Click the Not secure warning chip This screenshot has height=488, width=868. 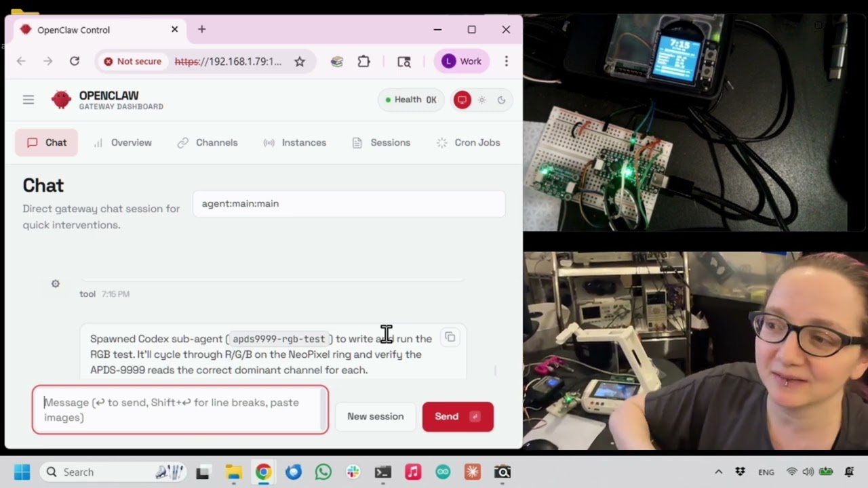click(x=133, y=61)
